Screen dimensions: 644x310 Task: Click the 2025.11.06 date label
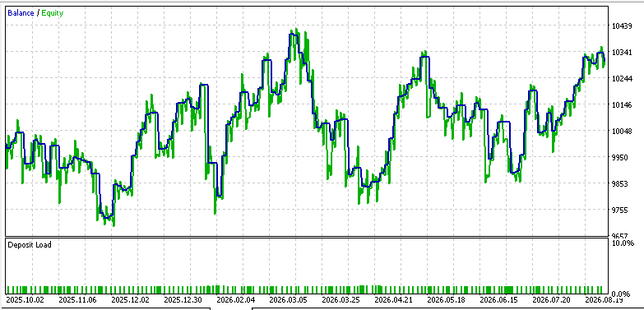point(76,300)
